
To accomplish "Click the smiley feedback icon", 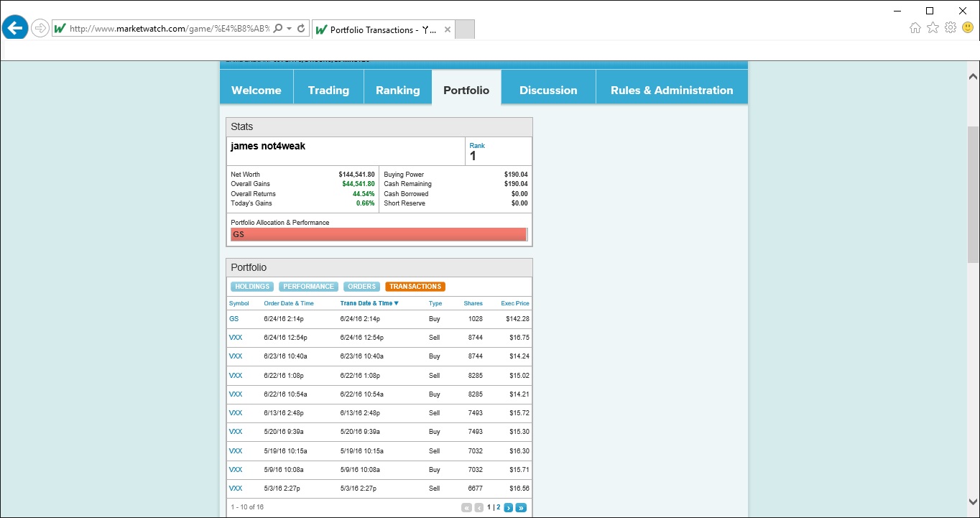I will (x=967, y=28).
